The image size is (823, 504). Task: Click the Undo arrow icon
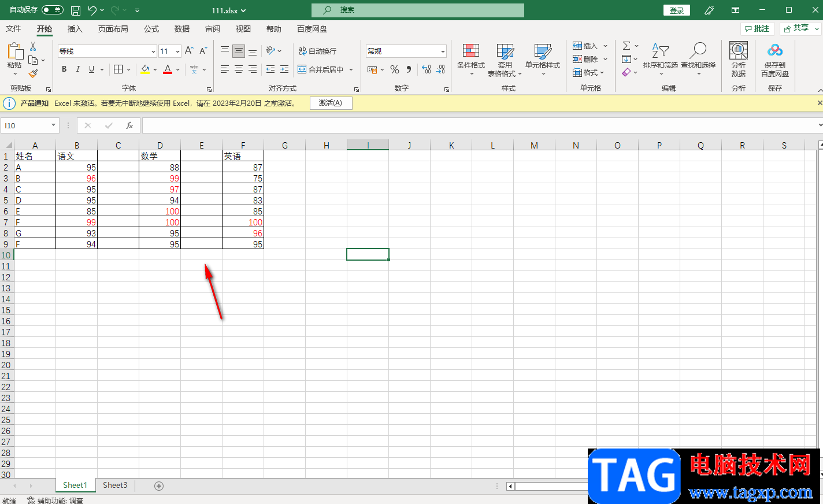click(x=92, y=10)
